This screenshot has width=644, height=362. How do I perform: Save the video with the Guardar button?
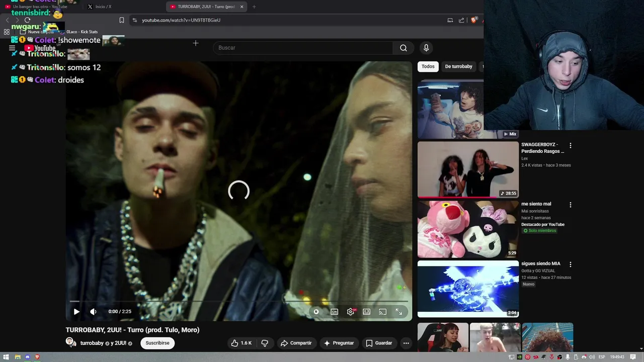click(379, 343)
